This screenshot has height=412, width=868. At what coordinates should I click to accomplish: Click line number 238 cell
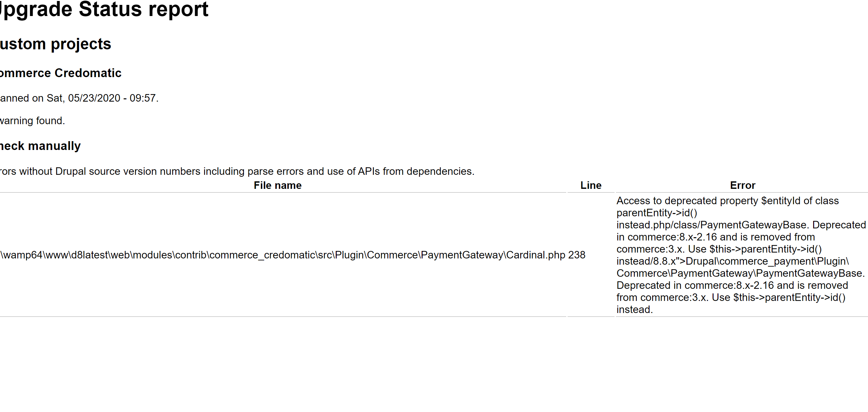(576, 255)
